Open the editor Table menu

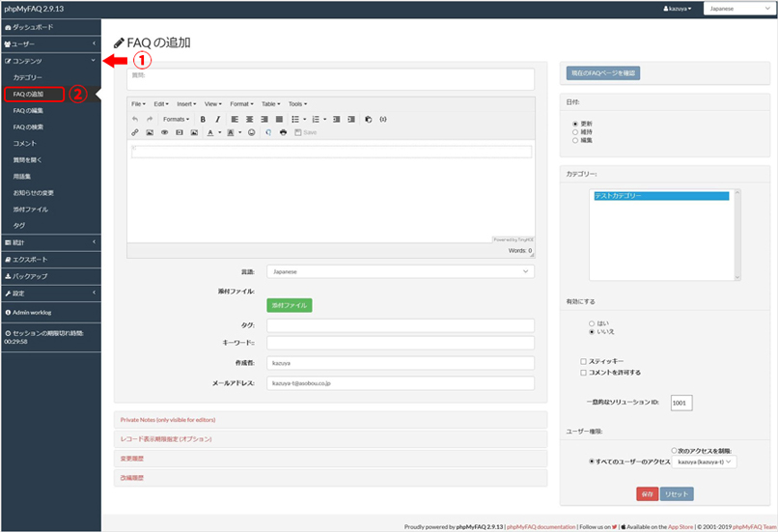(x=271, y=104)
